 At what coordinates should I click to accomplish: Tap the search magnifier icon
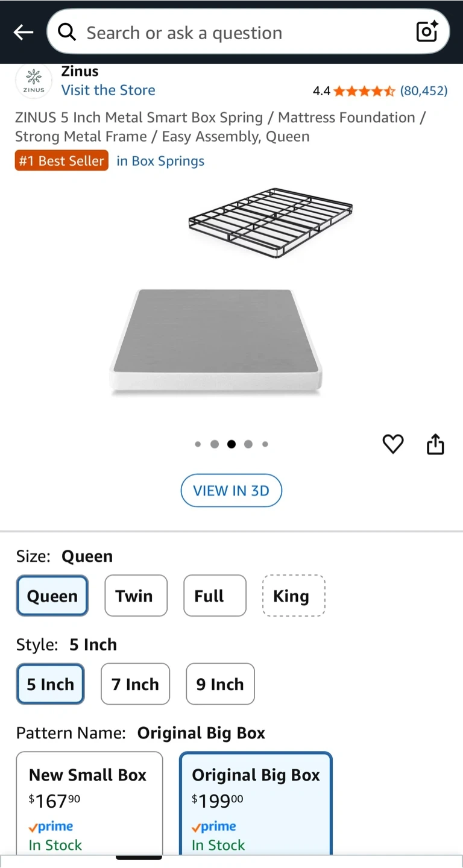click(x=67, y=33)
